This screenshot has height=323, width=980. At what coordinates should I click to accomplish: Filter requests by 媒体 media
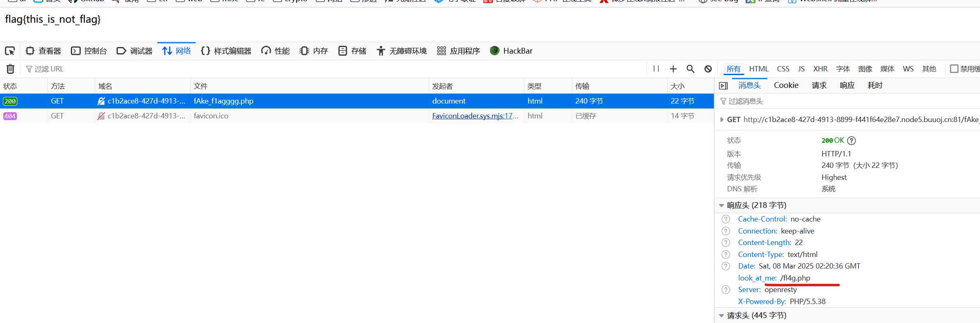click(887, 69)
